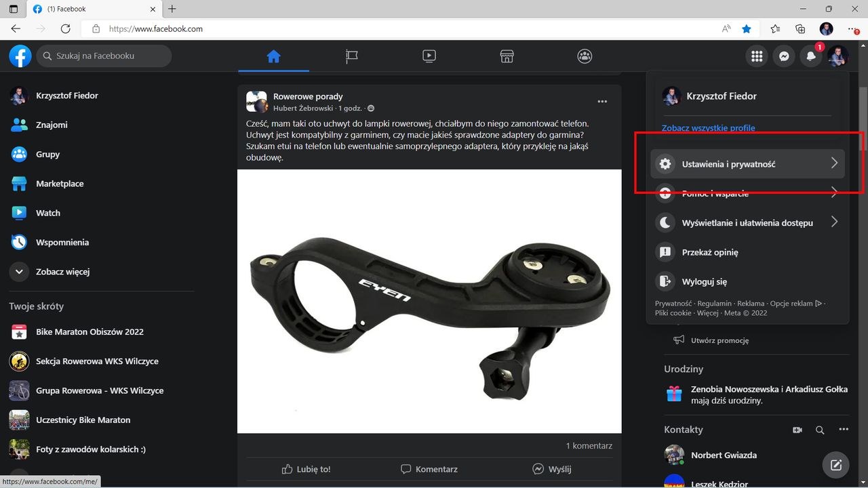Open Grupa Rowerowa - WKS Wilczyce shortcut
The width and height of the screenshot is (868, 488).
[100, 390]
